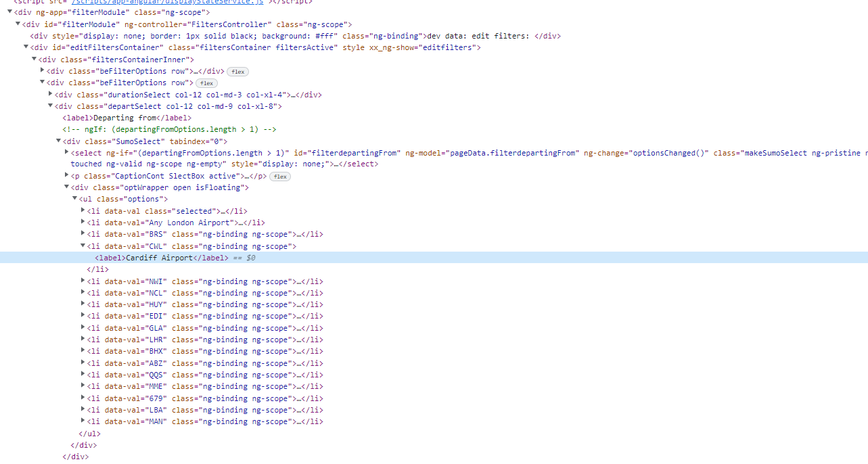868x464 pixels.
Task: Click the "CaptionCont SlectBox active" class value
Action: point(175,176)
